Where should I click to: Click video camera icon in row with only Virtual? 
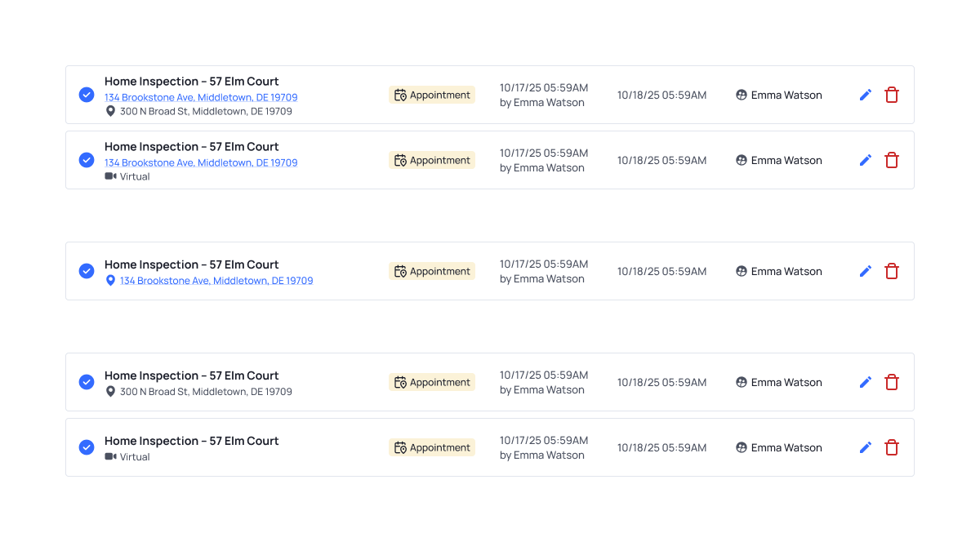point(110,456)
